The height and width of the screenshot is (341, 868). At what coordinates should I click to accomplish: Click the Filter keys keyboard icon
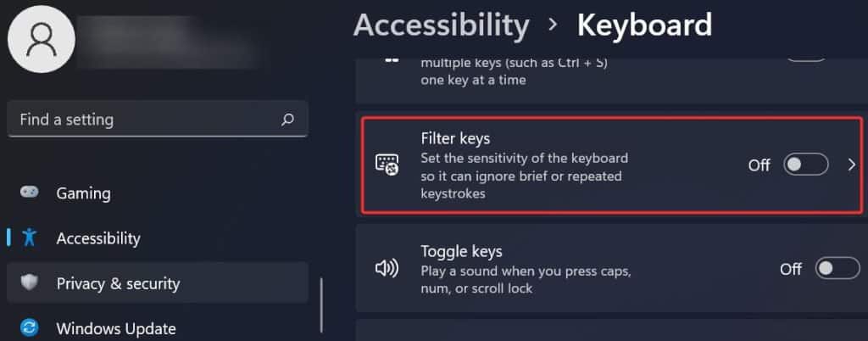pyautogui.click(x=387, y=165)
